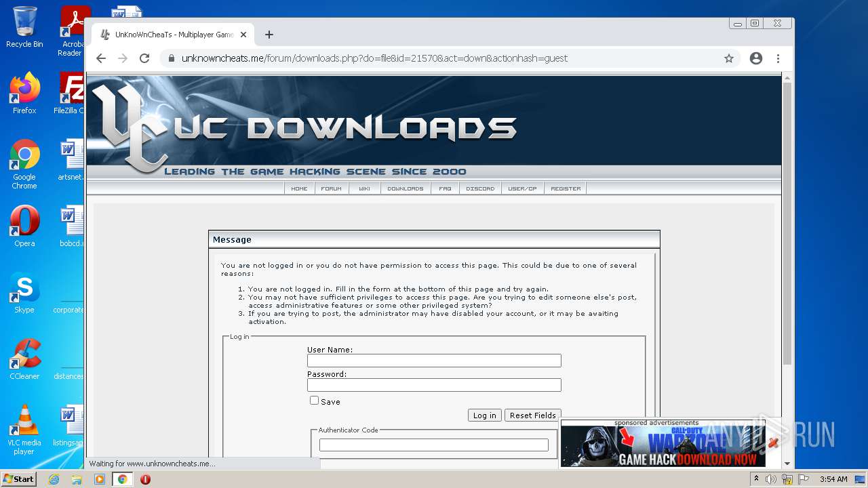
Task: Open the listingsap Word document icon
Action: point(69,426)
